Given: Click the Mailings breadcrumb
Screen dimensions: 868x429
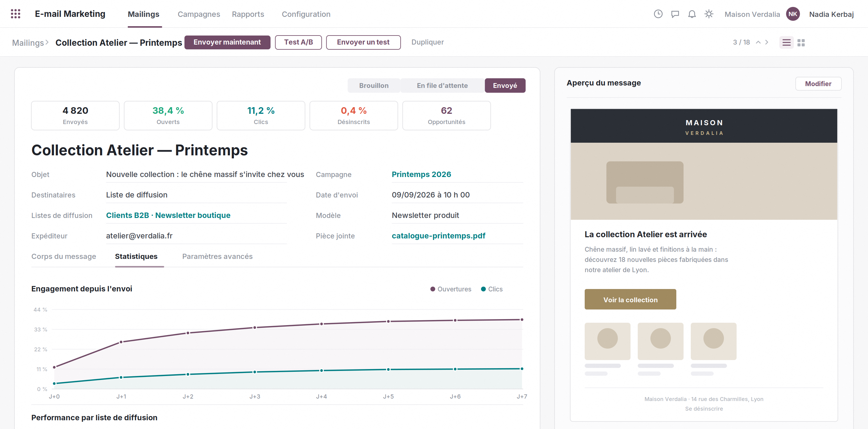Looking at the screenshot, I should click(x=28, y=43).
